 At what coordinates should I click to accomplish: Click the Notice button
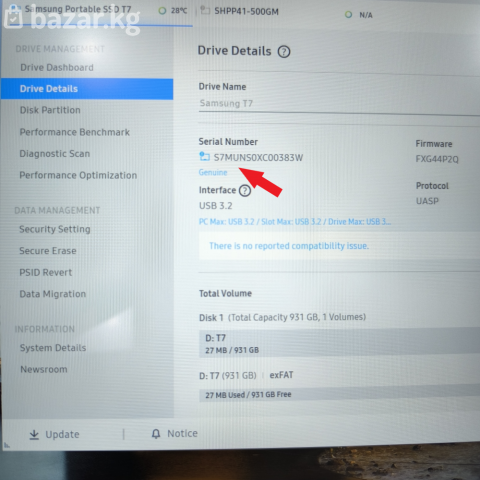coord(175,433)
